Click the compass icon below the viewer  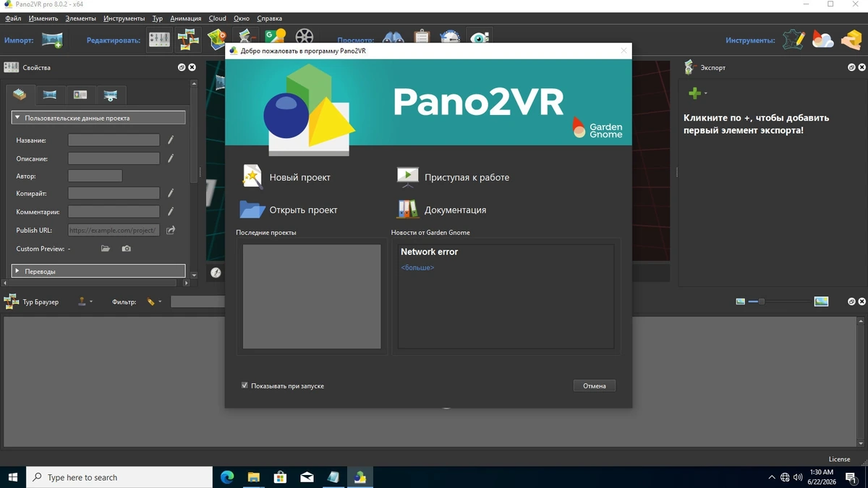[x=216, y=273]
